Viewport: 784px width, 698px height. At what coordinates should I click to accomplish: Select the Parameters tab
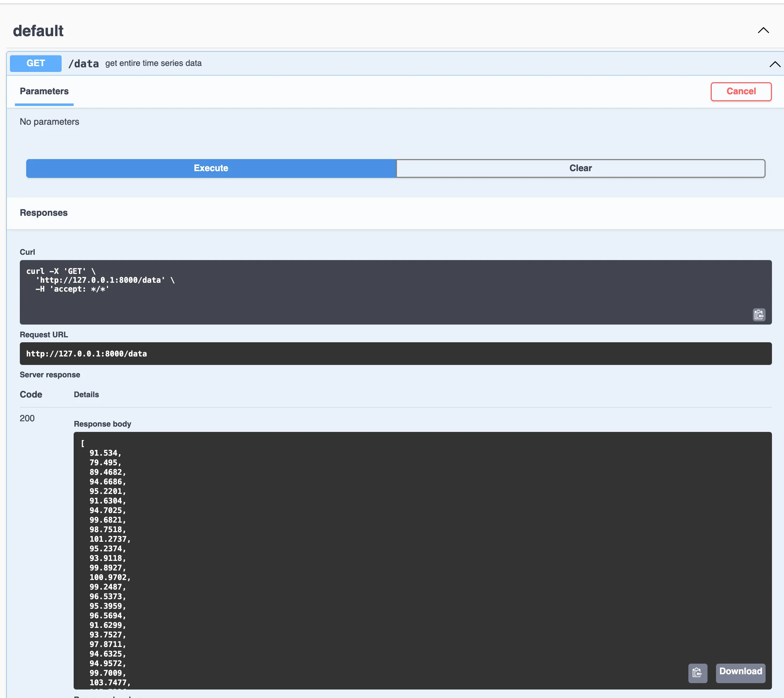tap(44, 91)
